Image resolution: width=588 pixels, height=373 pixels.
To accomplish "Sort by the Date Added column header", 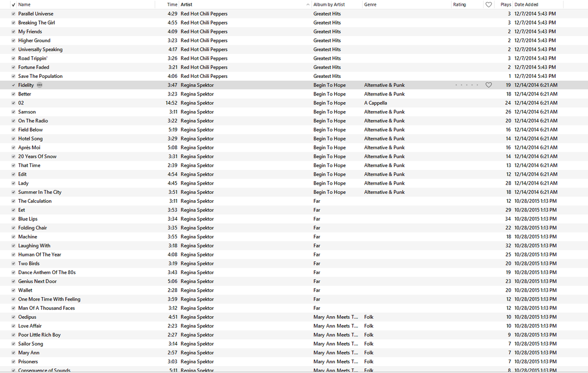I will pyautogui.click(x=526, y=4).
